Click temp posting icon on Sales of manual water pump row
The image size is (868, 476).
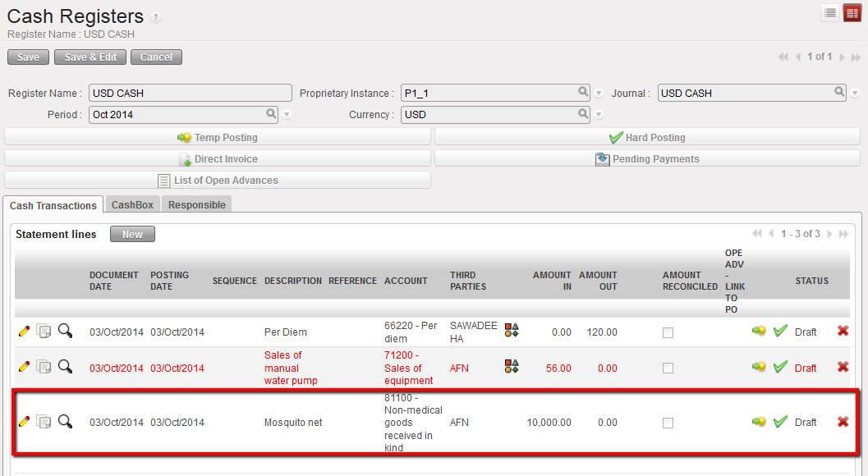click(x=759, y=368)
